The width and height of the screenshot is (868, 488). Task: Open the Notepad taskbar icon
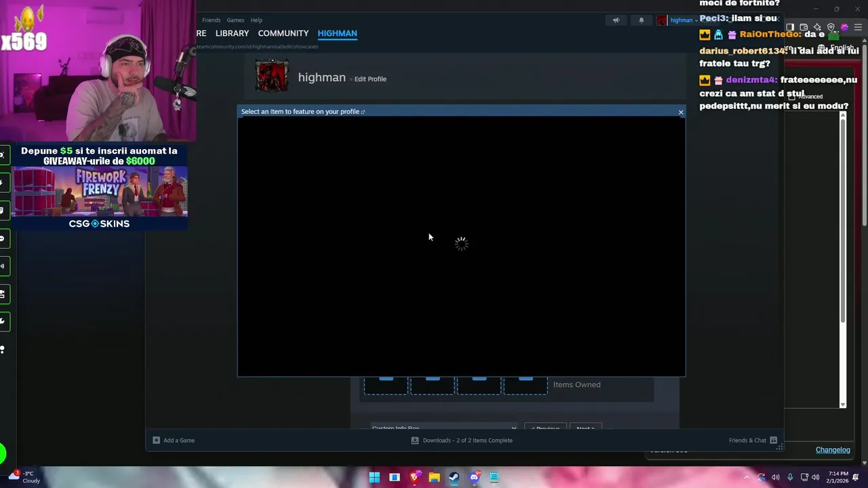click(494, 477)
